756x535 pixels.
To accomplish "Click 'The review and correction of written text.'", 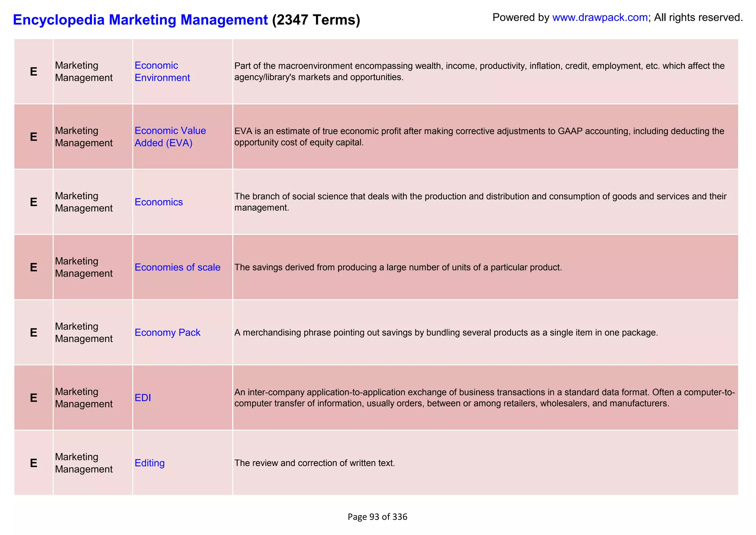I will 315,463.
